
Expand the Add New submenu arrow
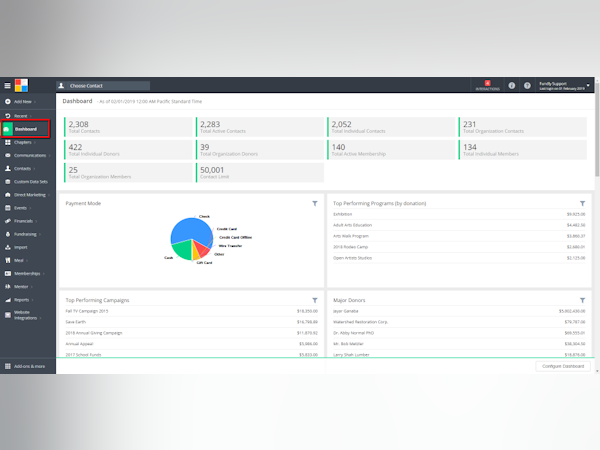(35, 102)
